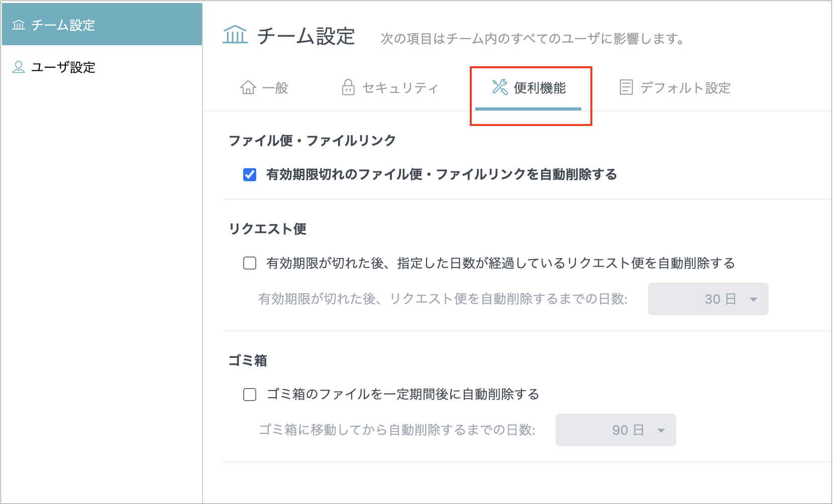Enable auto-delete of expired リクエスト便 checkbox
This screenshot has width=833, height=504.
point(250,263)
